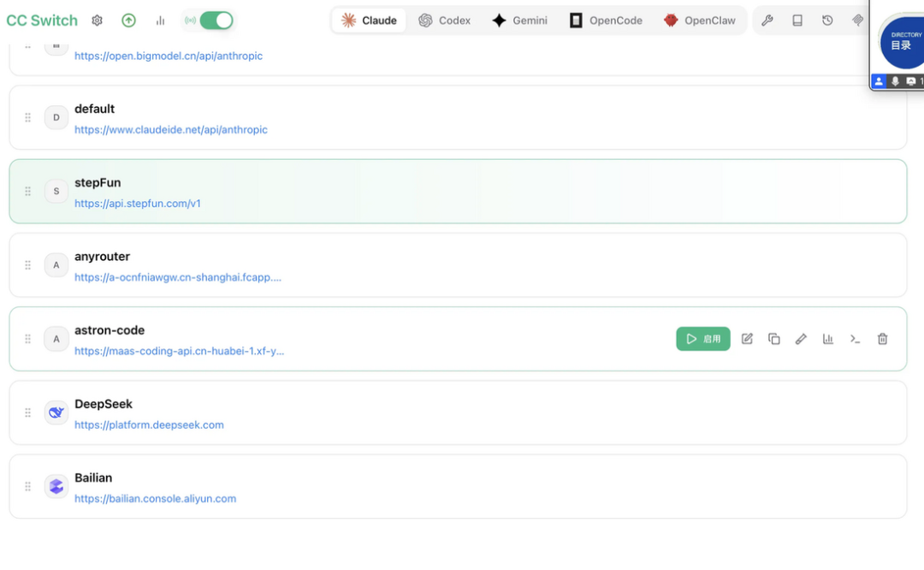Viewport: 924px width, 570px height.
Task: Switch to the Claude tab
Action: coord(369,21)
